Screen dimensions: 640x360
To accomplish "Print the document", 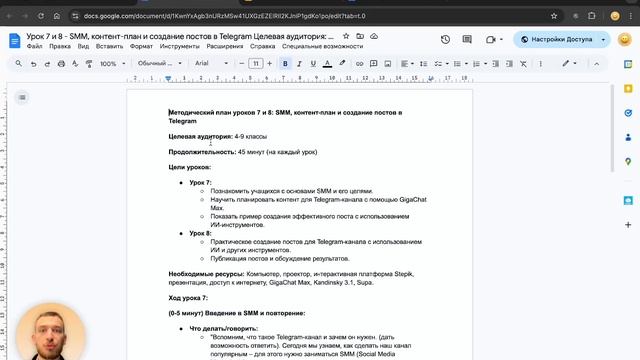I will click(61, 64).
